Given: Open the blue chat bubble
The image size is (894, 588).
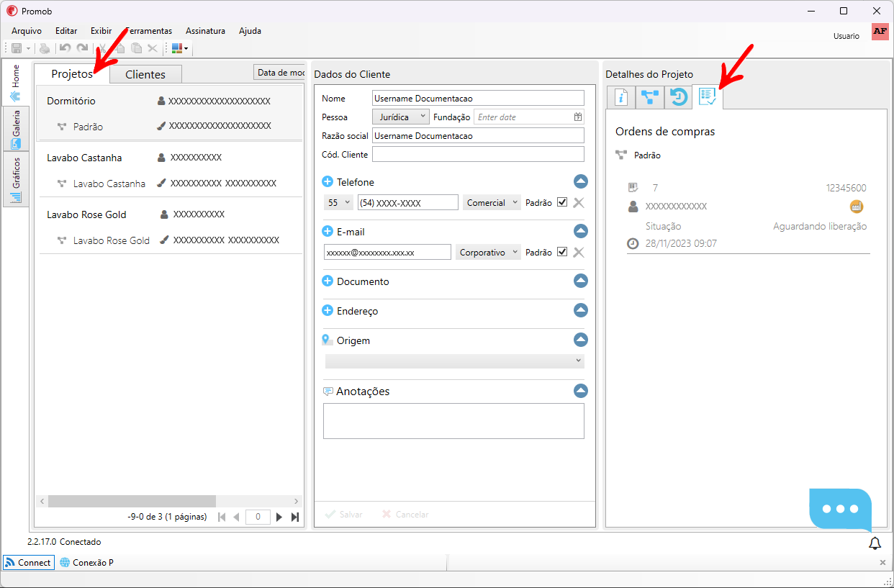Looking at the screenshot, I should (840, 509).
